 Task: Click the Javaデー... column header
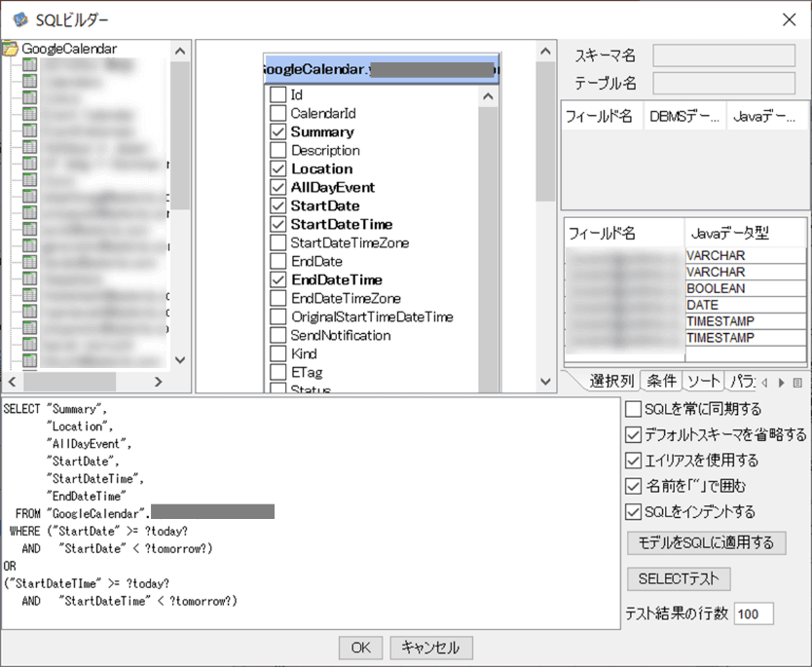(x=767, y=116)
